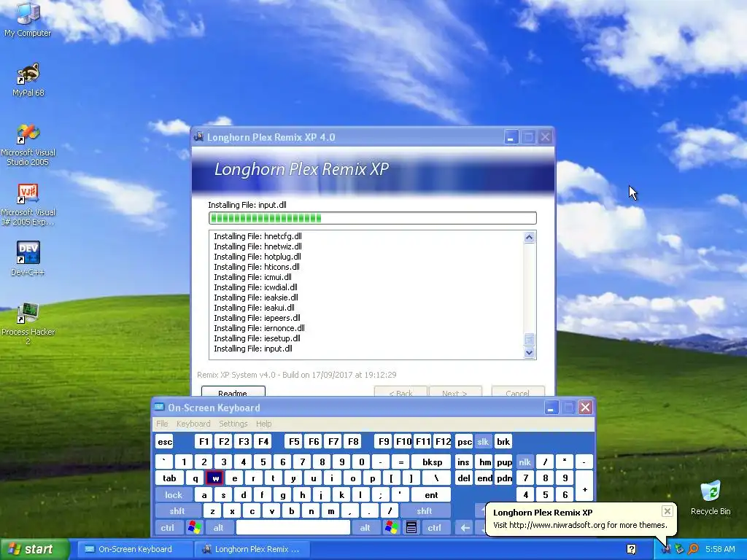Click the Readme button in installer
This screenshot has width=747, height=560.
click(233, 392)
